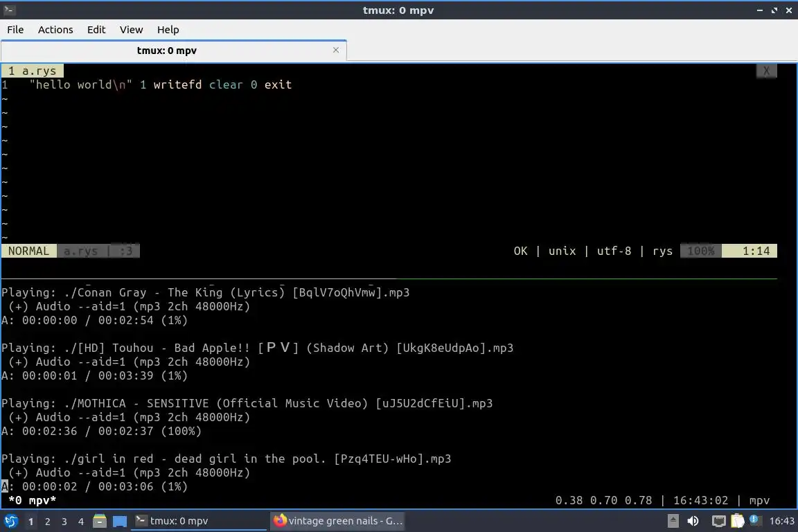Click the 1:14 cursor position indicator
This screenshot has width=798, height=532.
pos(749,251)
